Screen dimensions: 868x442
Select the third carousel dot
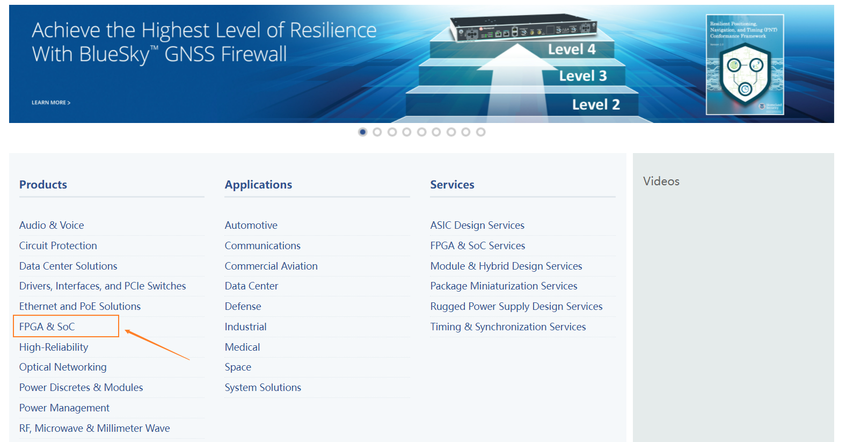(392, 132)
